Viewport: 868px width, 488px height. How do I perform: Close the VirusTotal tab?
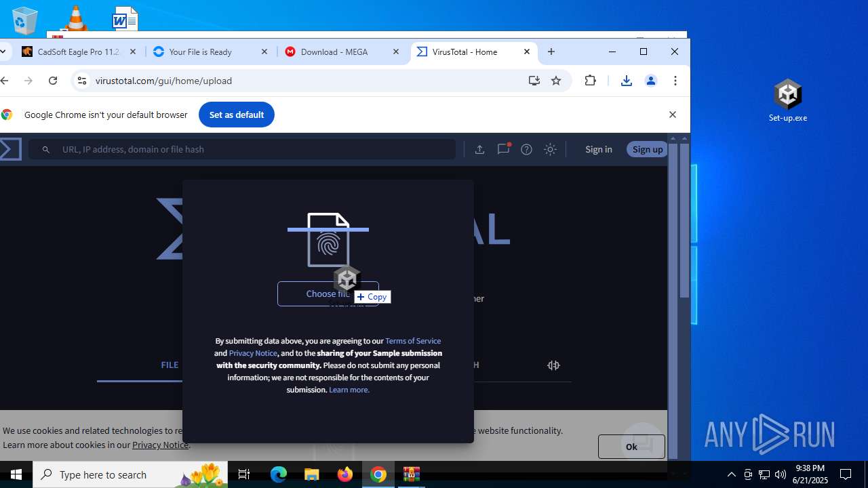527,52
